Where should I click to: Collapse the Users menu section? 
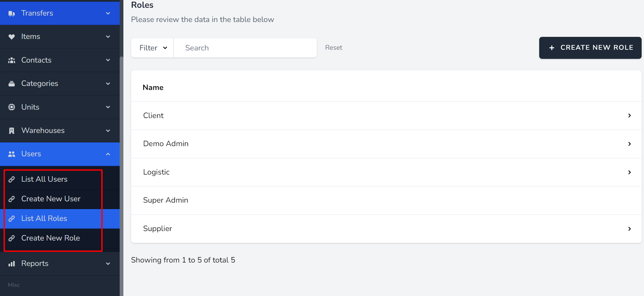click(108, 154)
